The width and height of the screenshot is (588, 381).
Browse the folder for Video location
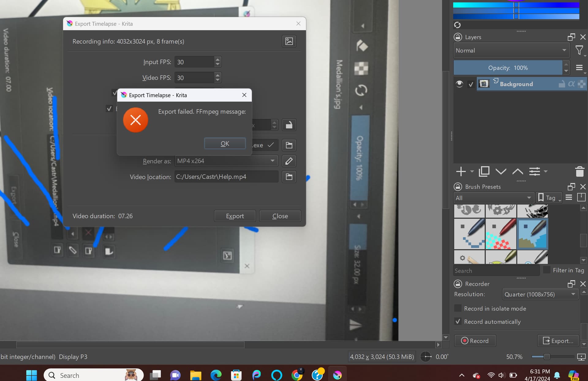point(289,177)
